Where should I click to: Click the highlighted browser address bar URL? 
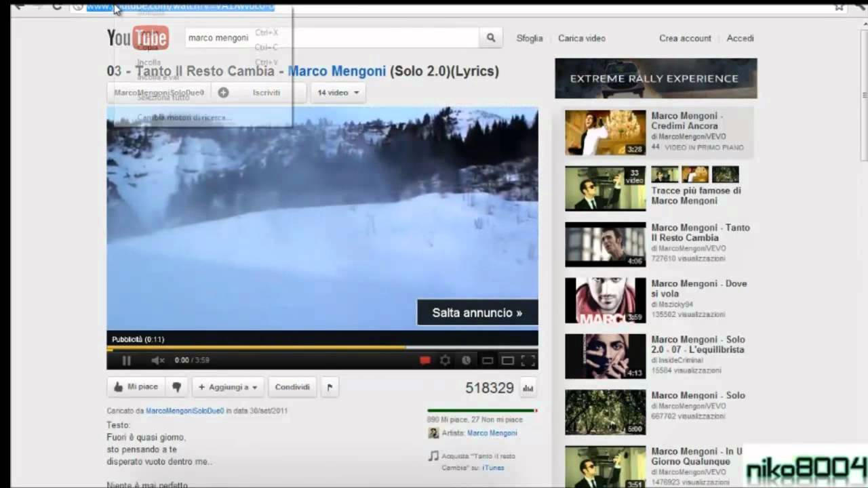click(x=180, y=6)
